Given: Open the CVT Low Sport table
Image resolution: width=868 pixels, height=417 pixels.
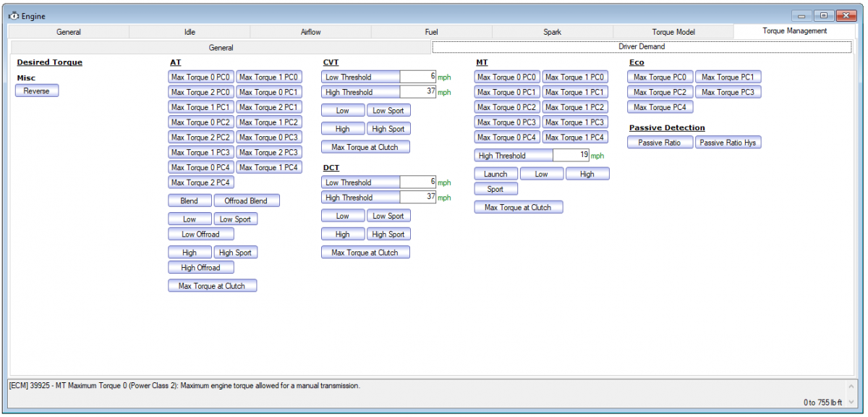Looking at the screenshot, I should pyautogui.click(x=388, y=110).
